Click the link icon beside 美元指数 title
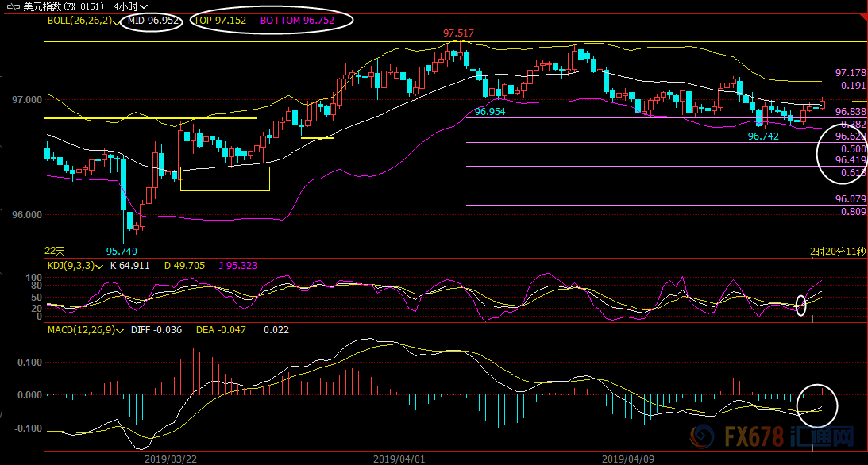The image size is (868, 465). [x=13, y=6]
